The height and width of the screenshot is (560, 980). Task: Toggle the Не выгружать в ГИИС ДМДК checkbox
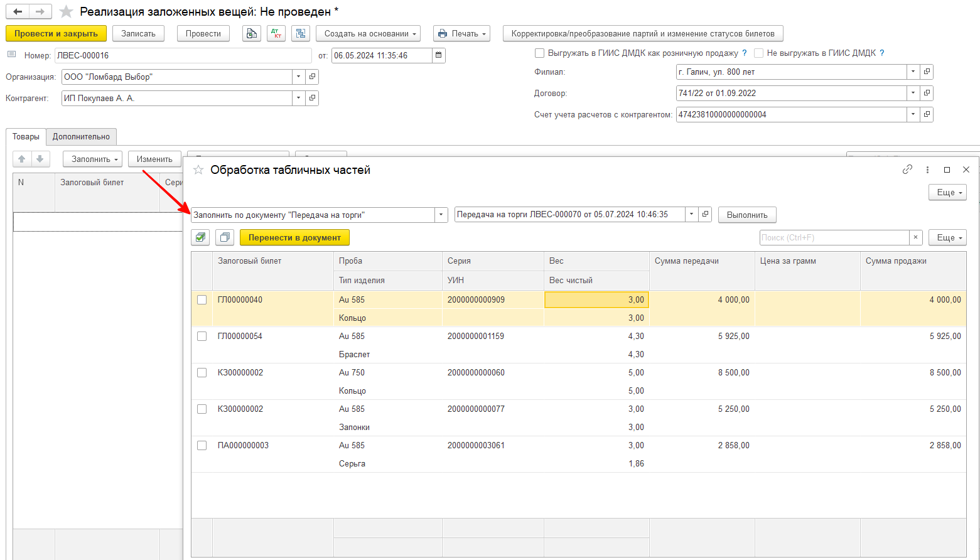[758, 53]
